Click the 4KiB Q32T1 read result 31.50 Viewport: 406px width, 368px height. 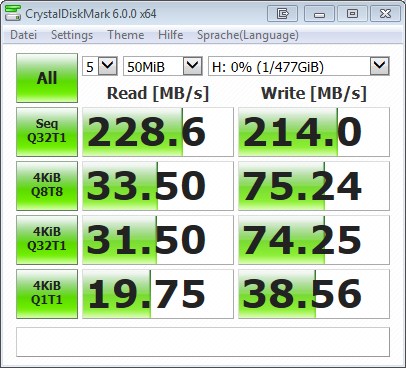click(x=158, y=240)
